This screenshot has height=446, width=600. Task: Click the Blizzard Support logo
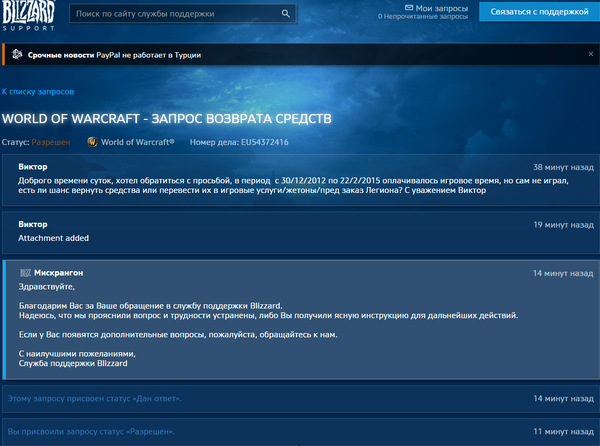click(x=29, y=15)
